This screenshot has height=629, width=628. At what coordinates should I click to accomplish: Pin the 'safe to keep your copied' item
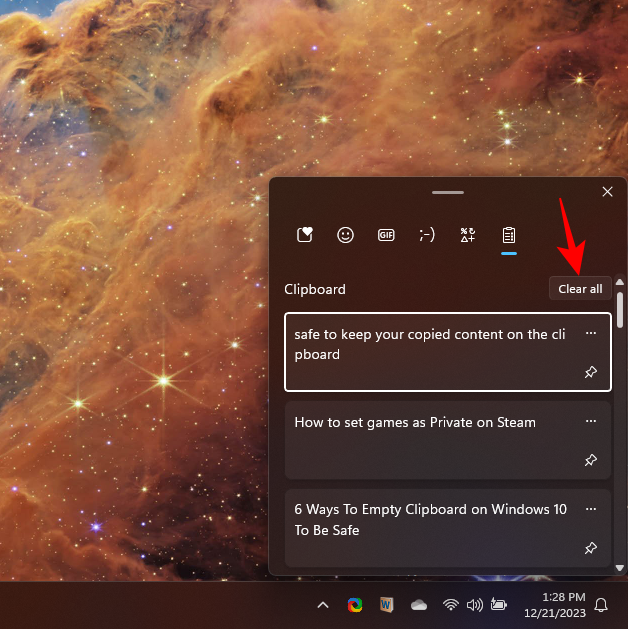pyautogui.click(x=590, y=372)
